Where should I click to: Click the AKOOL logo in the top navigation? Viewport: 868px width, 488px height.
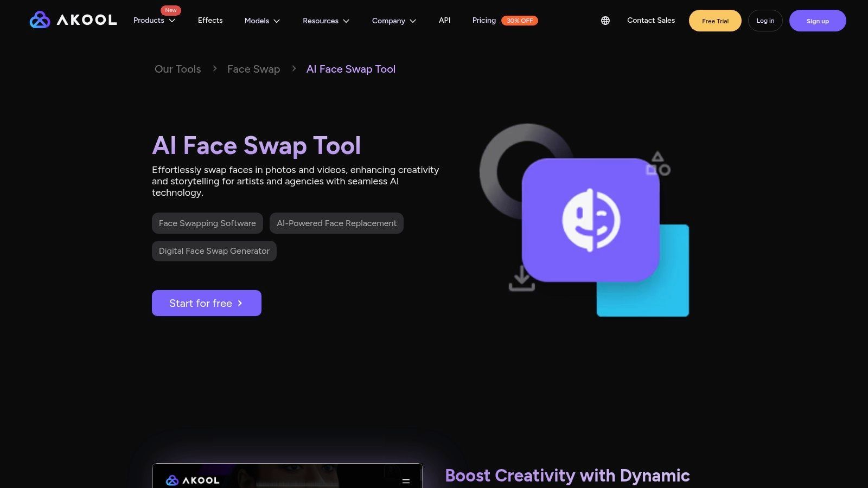[x=73, y=20]
